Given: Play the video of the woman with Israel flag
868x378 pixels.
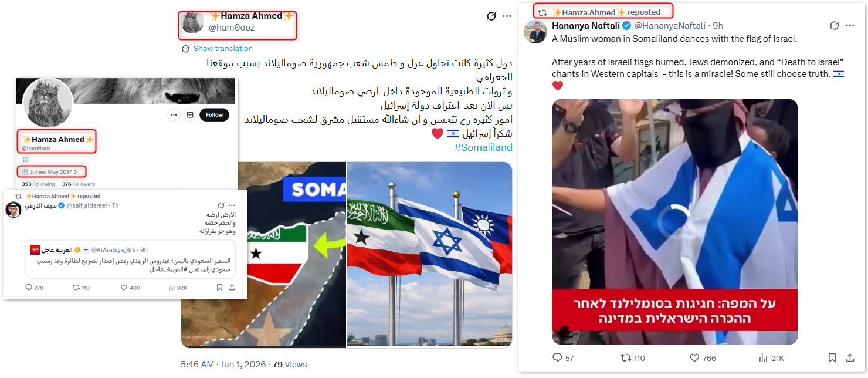Looking at the screenshot, I should 674,221.
